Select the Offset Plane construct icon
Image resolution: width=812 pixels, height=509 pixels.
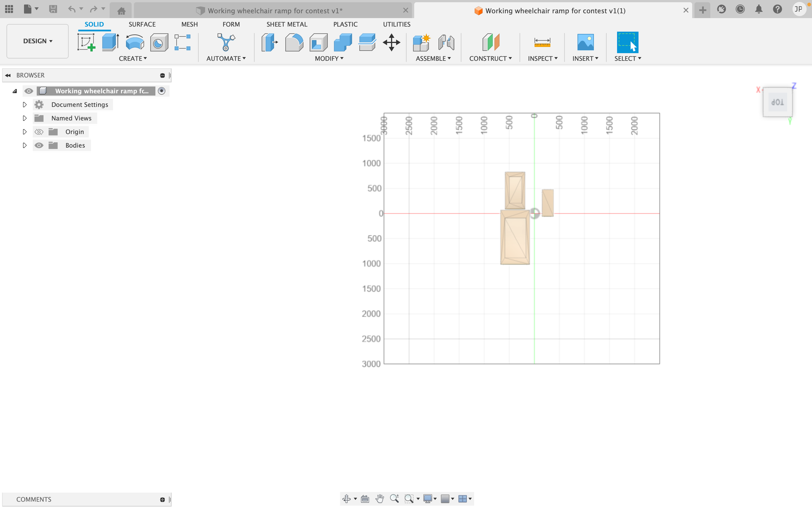tap(490, 42)
